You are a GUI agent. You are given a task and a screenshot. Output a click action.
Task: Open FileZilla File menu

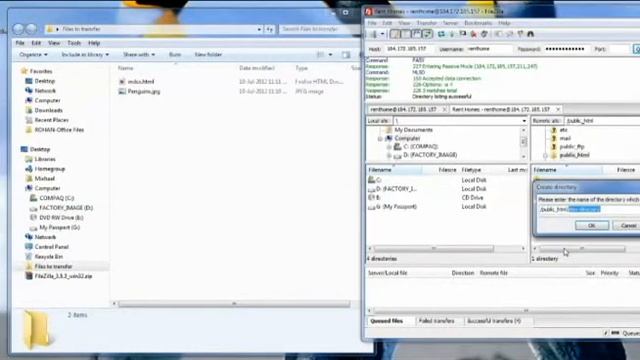coord(372,23)
